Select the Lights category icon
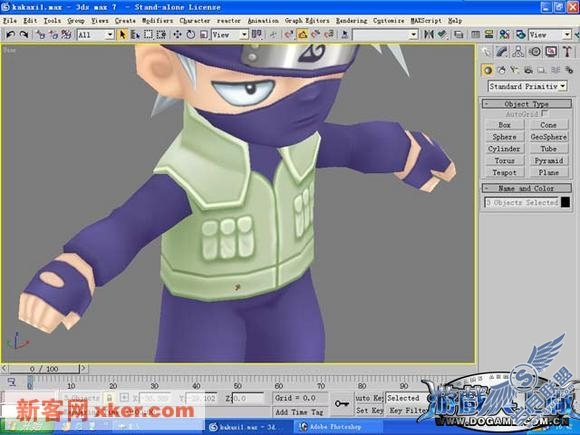The width and height of the screenshot is (580, 435). point(515,70)
